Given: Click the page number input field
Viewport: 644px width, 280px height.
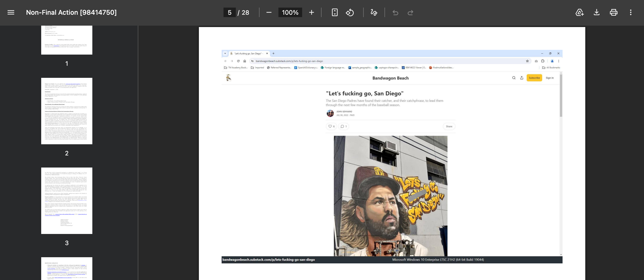Looking at the screenshot, I should [x=229, y=13].
